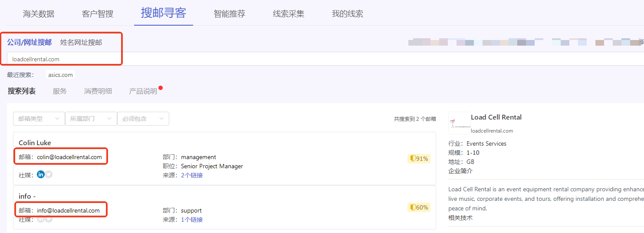Click the contact name 'info -'
The height and width of the screenshot is (233, 644).
pos(27,196)
